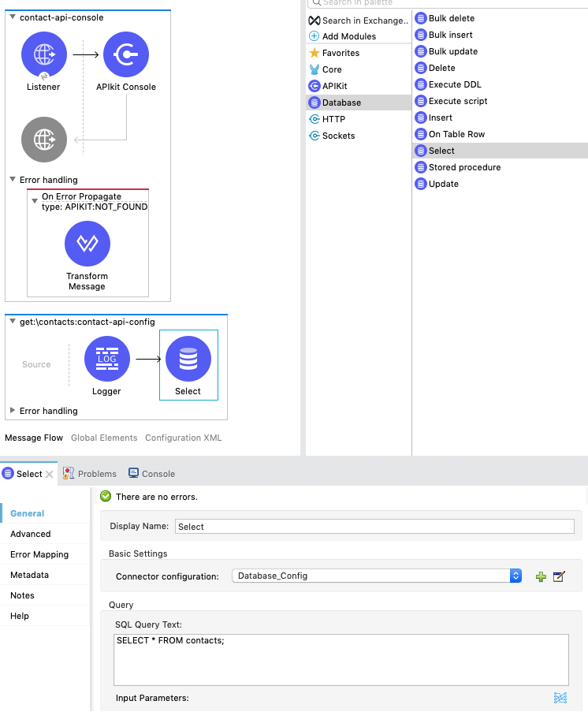The image size is (588, 712).
Task: Select the Transform Message component
Action: pyautogui.click(x=87, y=244)
